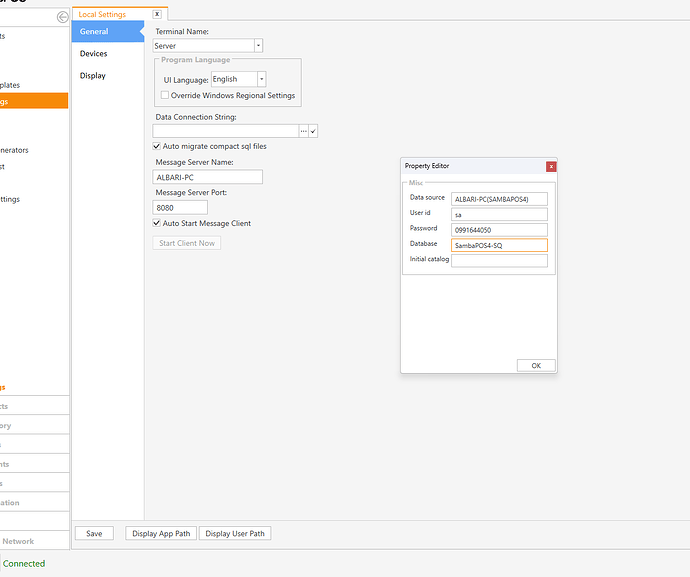Viewport: 690px width, 577px height.
Task: Click the Message Server Port field
Action: pos(180,207)
